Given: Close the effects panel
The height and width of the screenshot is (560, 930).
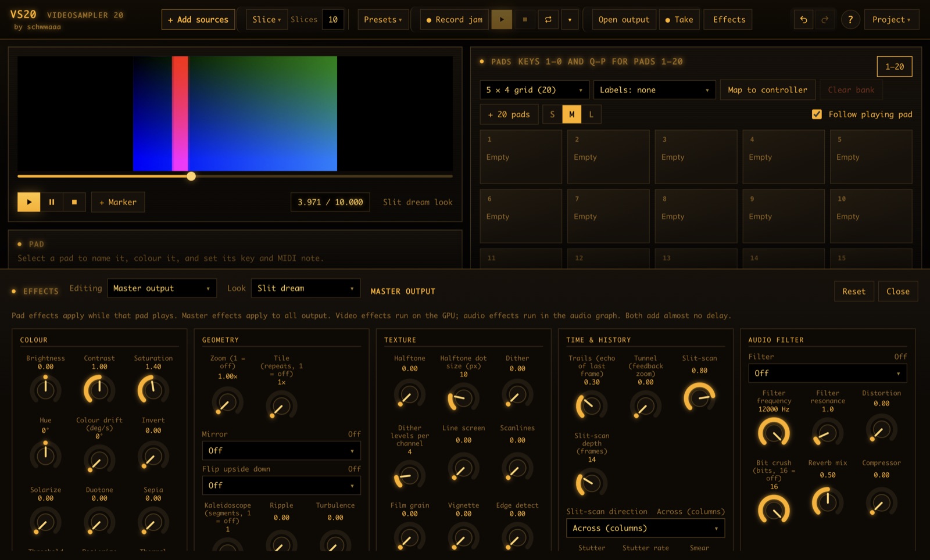Looking at the screenshot, I should [x=898, y=292].
